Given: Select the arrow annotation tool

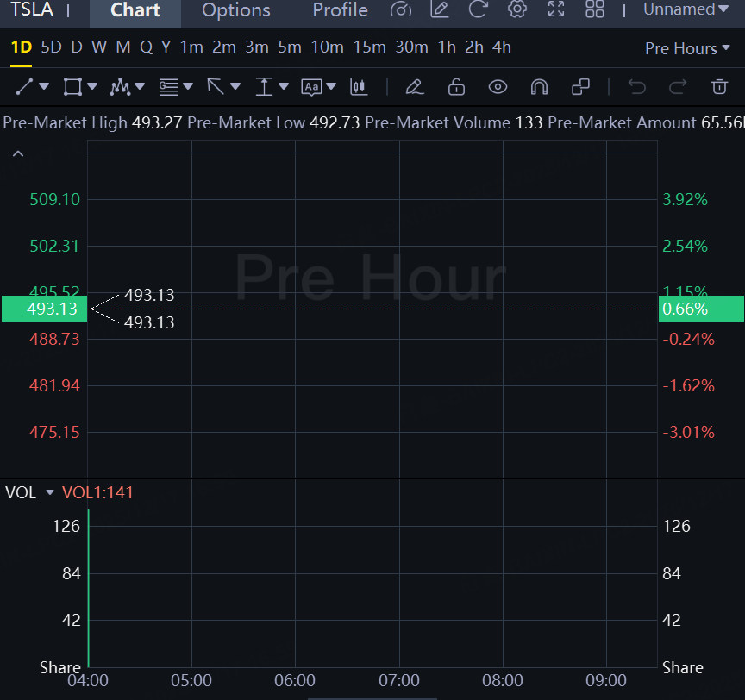Looking at the screenshot, I should (216, 87).
